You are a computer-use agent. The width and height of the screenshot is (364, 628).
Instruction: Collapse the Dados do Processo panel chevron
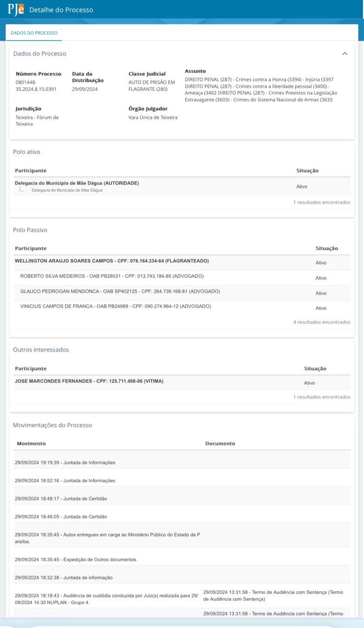point(345,53)
